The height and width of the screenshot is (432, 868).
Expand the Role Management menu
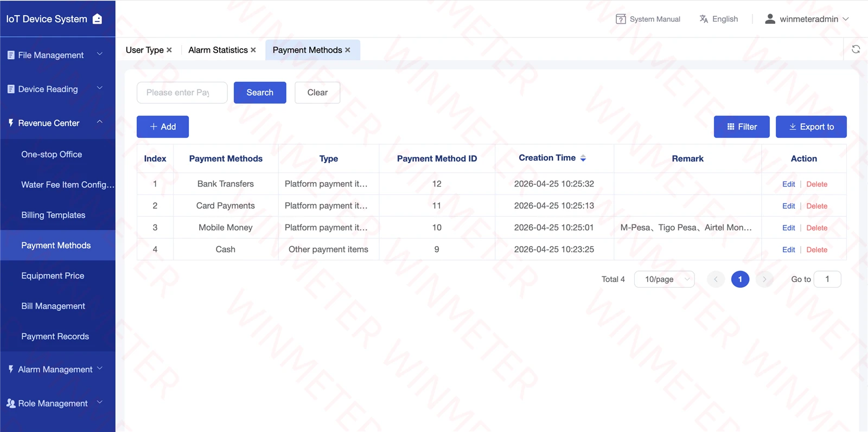click(x=58, y=403)
